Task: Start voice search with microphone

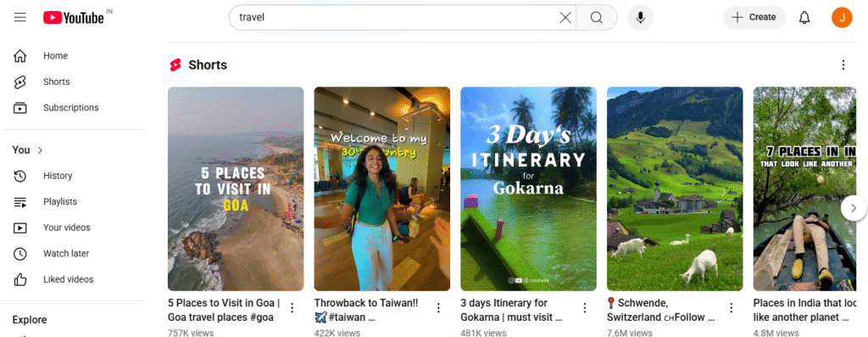Action: 641,18
